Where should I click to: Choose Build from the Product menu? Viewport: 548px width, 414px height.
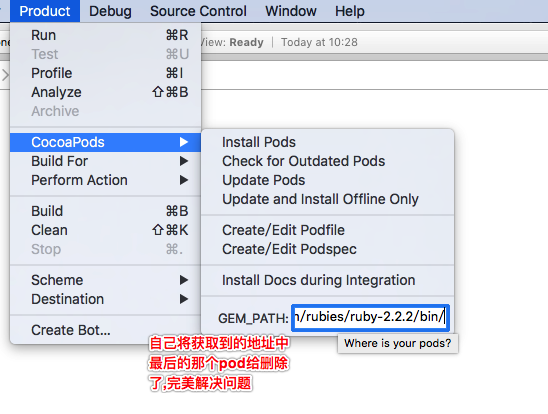point(106,211)
